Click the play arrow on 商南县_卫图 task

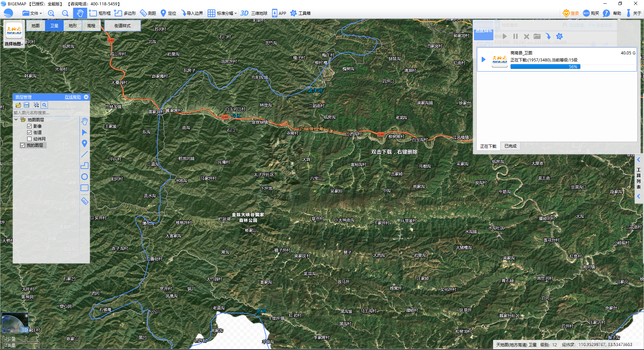coord(483,59)
